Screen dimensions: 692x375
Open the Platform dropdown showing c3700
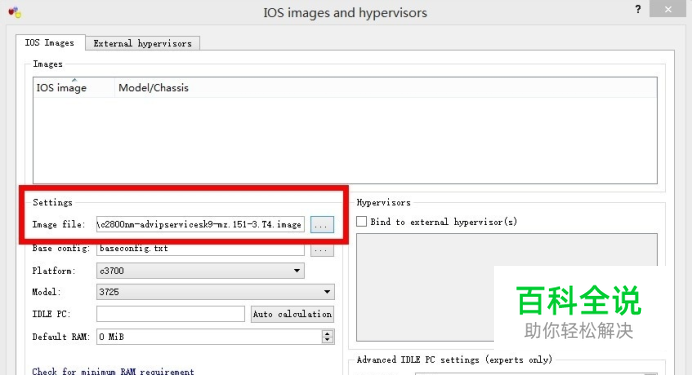(x=200, y=270)
